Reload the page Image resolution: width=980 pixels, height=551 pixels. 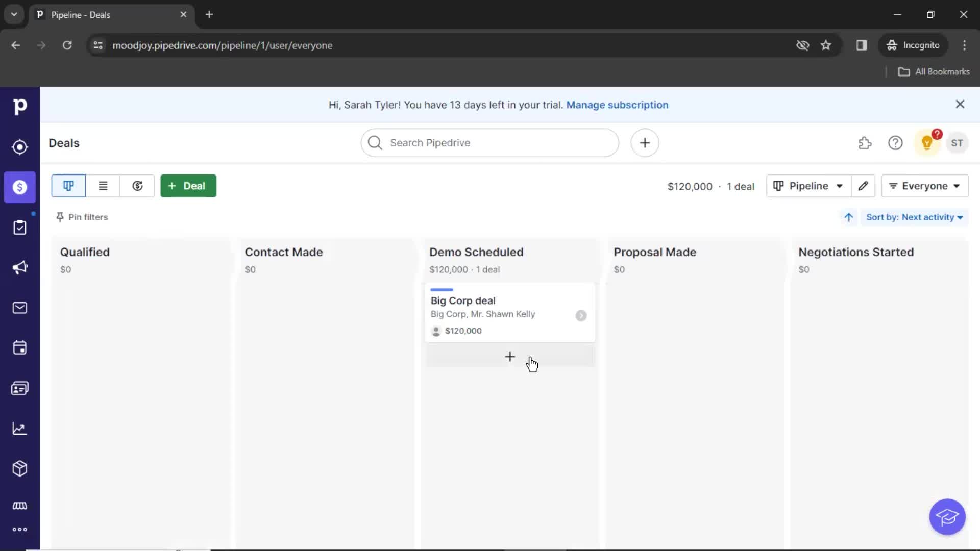point(67,45)
